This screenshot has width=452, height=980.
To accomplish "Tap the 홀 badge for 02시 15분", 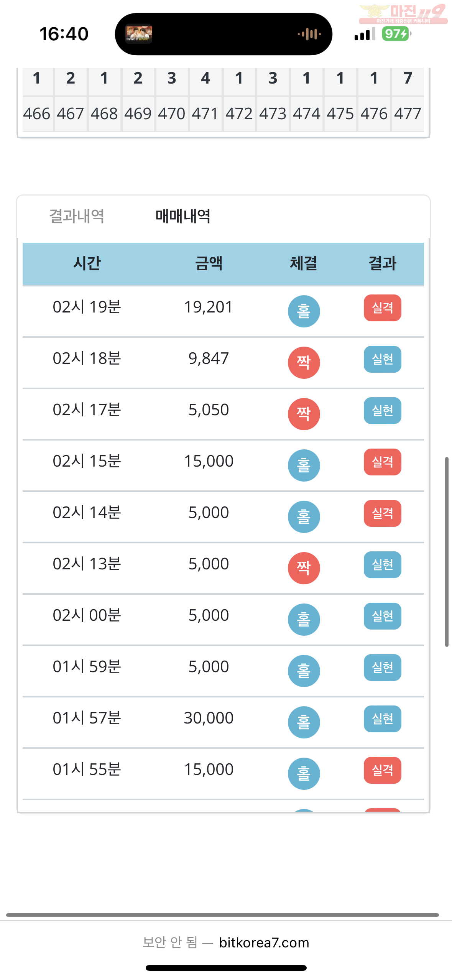I will click(x=304, y=465).
